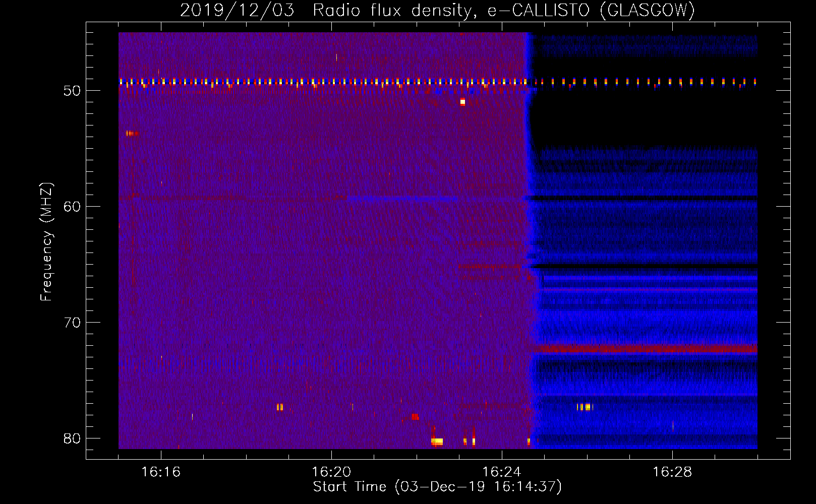Click the "Start Time (03-Dec-19 16:14:37)" label
Viewport: 816px width, 504px height.
(x=437, y=487)
